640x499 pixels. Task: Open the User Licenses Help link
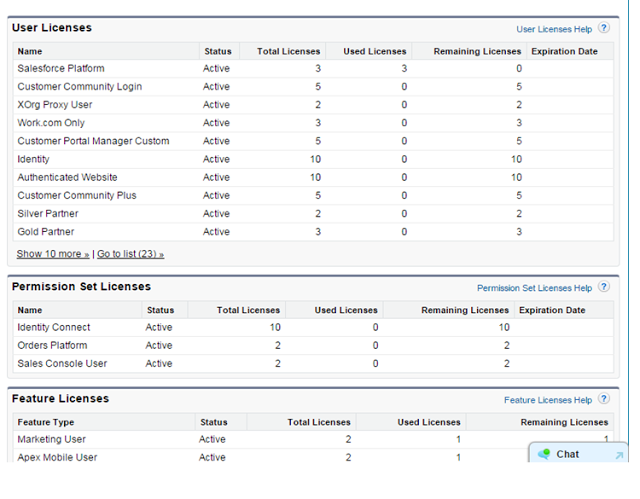554,29
